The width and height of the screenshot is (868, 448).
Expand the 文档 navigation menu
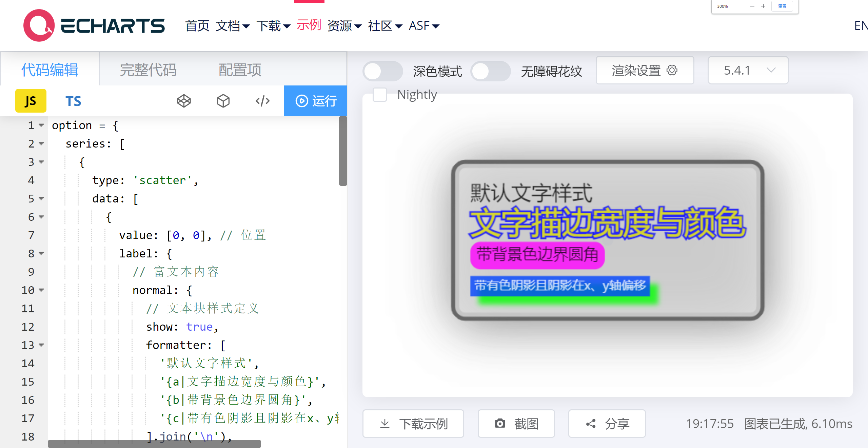[x=233, y=25]
